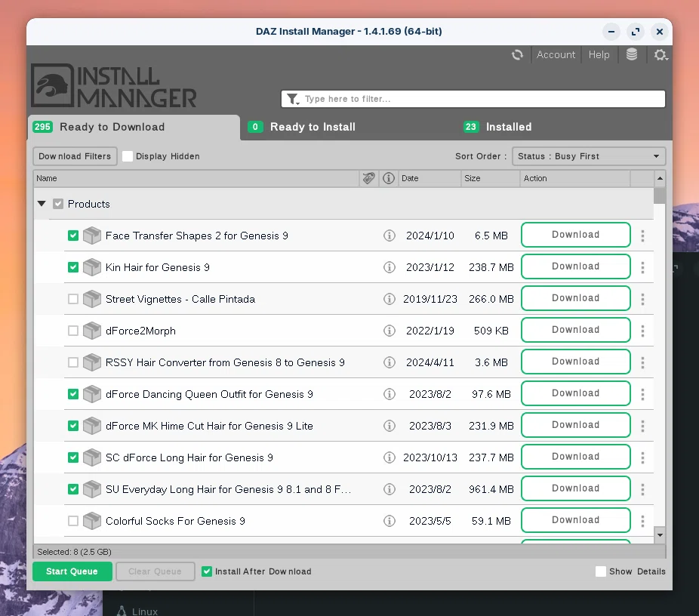The height and width of the screenshot is (616, 699).
Task: Click the tag column header icon
Action: (368, 178)
